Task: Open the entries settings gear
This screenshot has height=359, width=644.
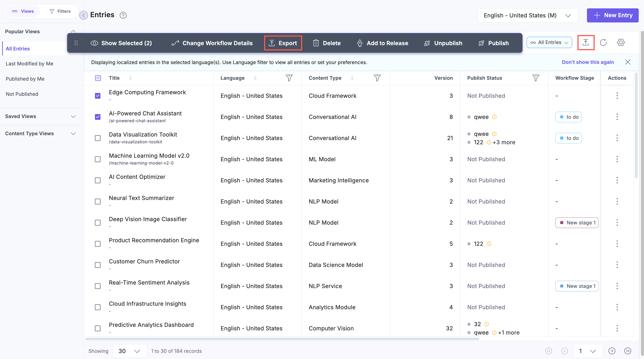Action: pos(621,43)
